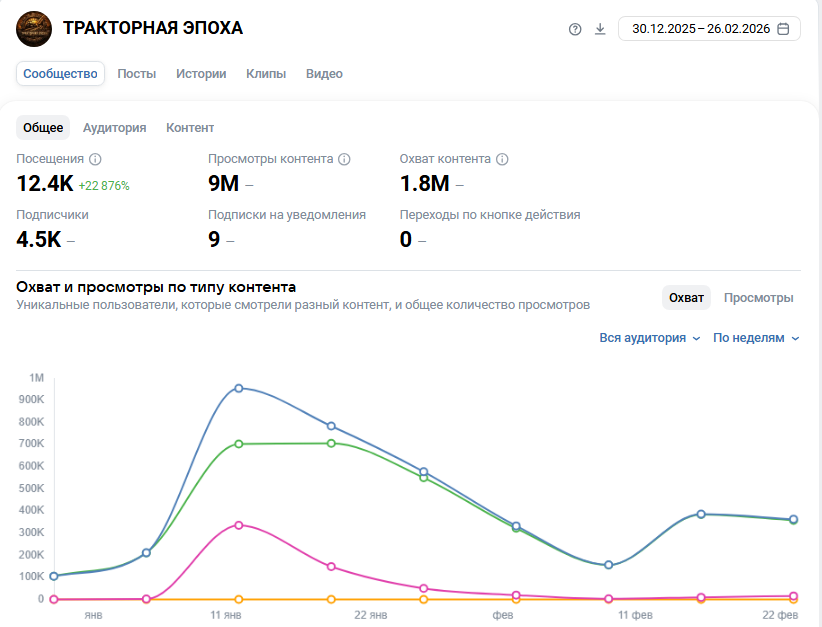Image resolution: width=822 pixels, height=627 pixels.
Task: Click the pink line peak data point
Action: (x=238, y=525)
